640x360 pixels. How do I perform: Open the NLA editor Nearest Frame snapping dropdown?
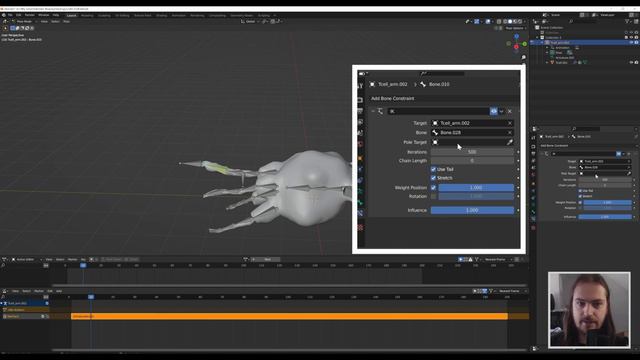[x=511, y=291]
